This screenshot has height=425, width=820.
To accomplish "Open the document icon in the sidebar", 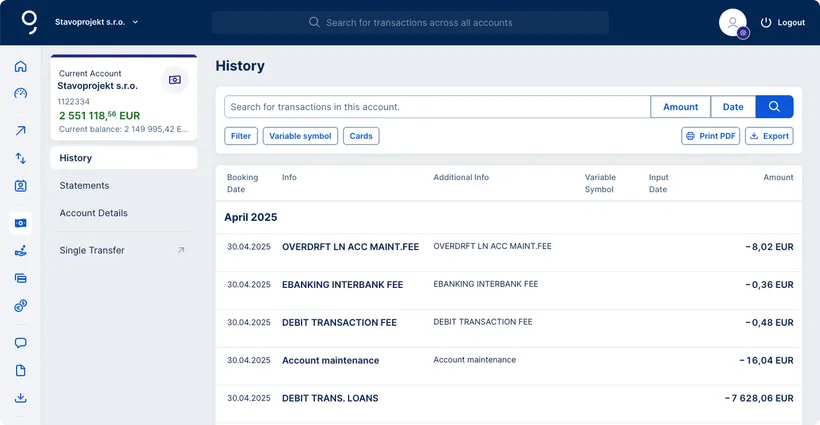I will tap(20, 371).
